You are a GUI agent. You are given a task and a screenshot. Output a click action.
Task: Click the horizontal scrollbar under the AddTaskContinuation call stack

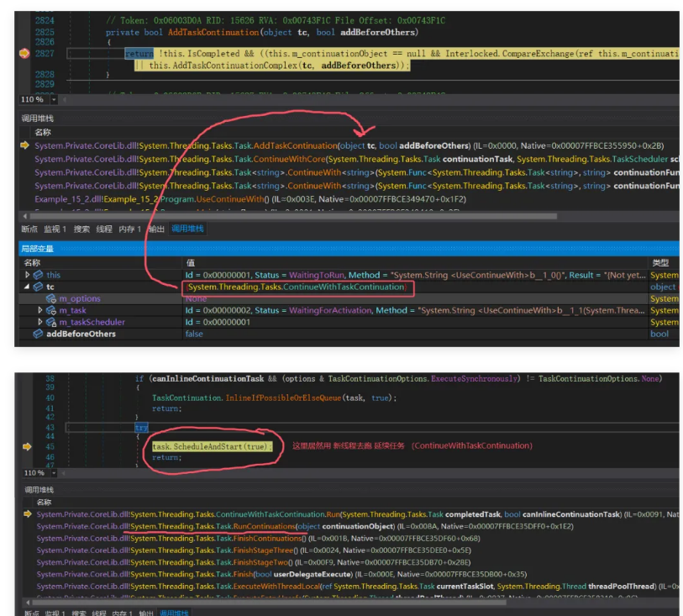point(293,216)
